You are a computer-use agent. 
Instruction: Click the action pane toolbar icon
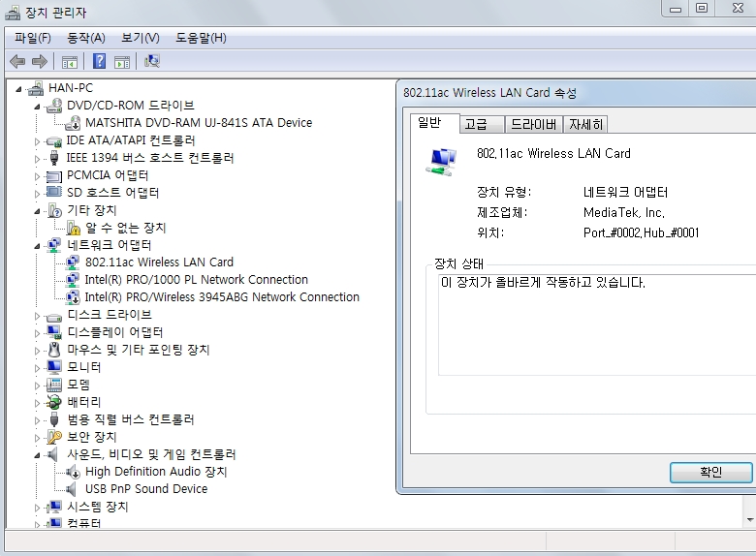point(122,62)
